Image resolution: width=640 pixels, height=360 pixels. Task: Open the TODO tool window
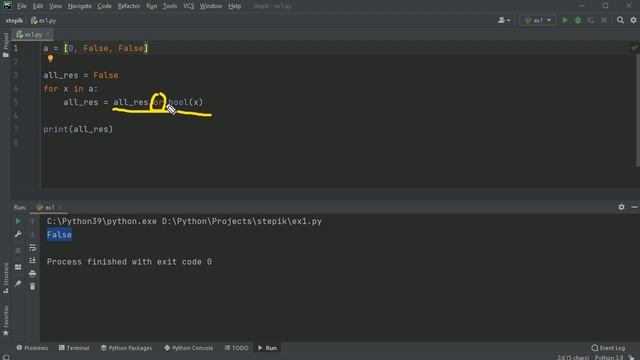(236, 348)
